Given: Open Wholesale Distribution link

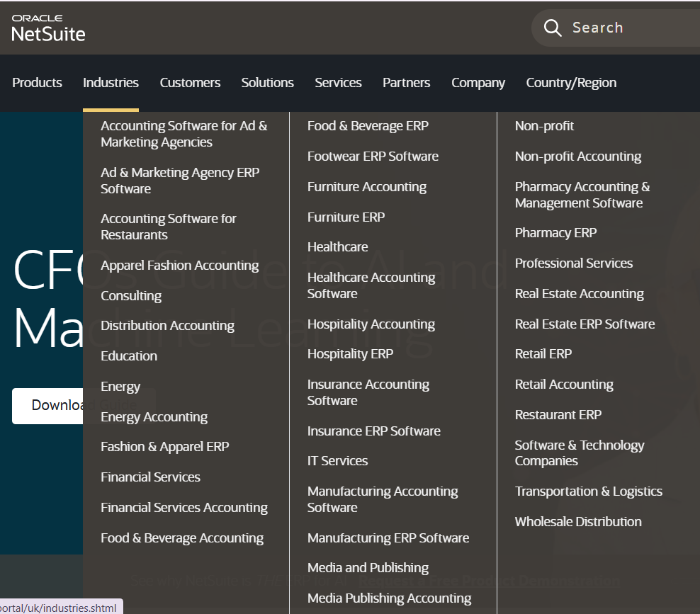Looking at the screenshot, I should click(578, 522).
